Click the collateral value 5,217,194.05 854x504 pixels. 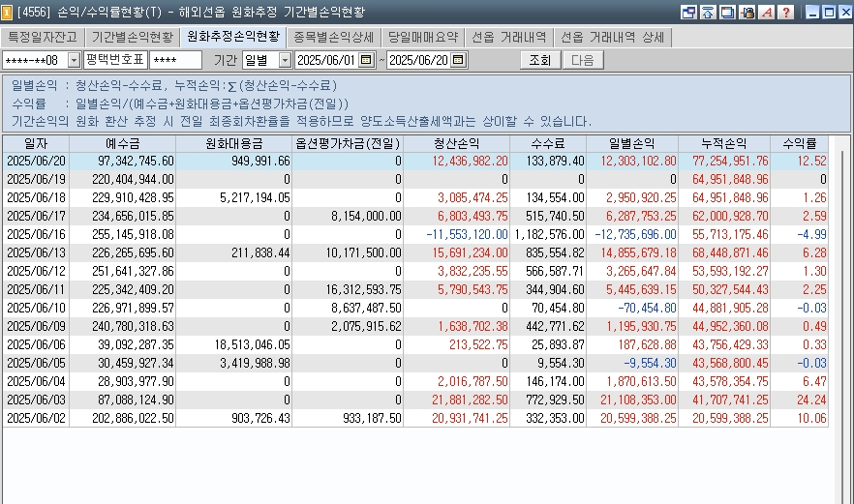(x=255, y=197)
